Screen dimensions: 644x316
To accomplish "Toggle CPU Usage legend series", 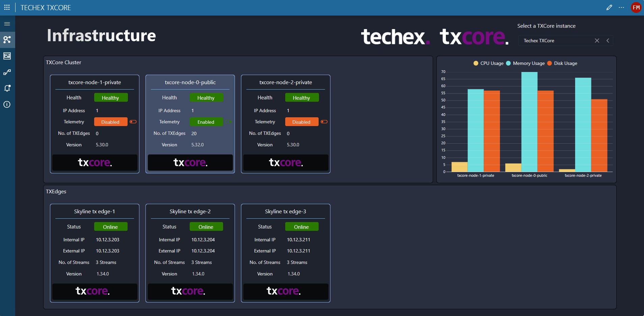I will 488,63.
